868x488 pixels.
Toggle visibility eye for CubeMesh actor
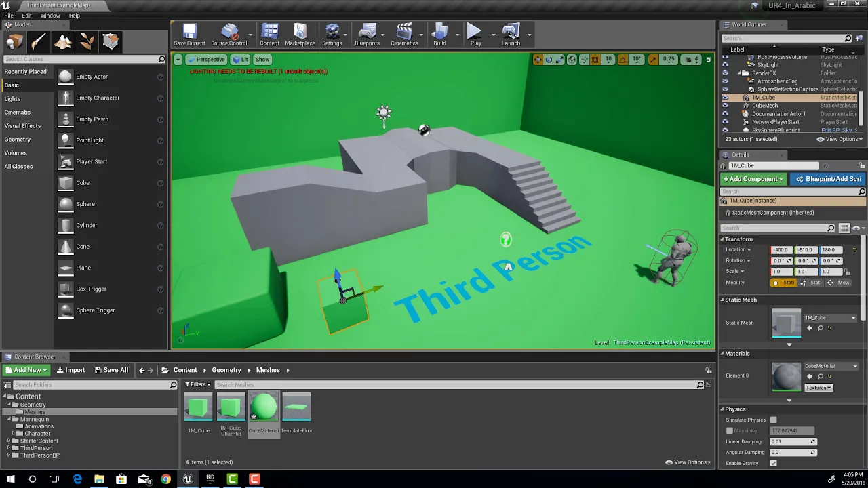[725, 106]
